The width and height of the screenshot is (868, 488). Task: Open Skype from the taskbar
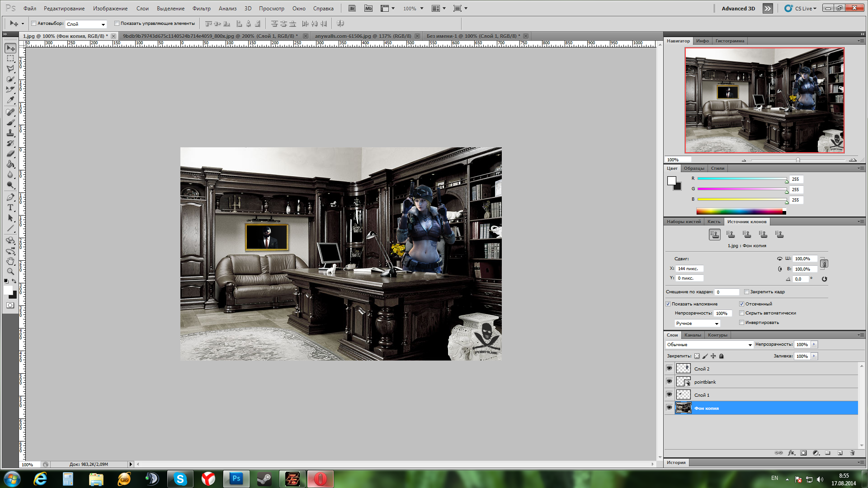pos(180,479)
